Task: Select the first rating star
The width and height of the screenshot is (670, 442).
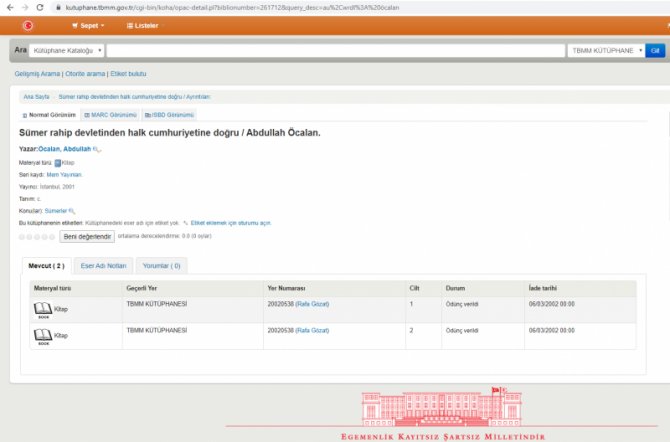Action: click(x=23, y=237)
